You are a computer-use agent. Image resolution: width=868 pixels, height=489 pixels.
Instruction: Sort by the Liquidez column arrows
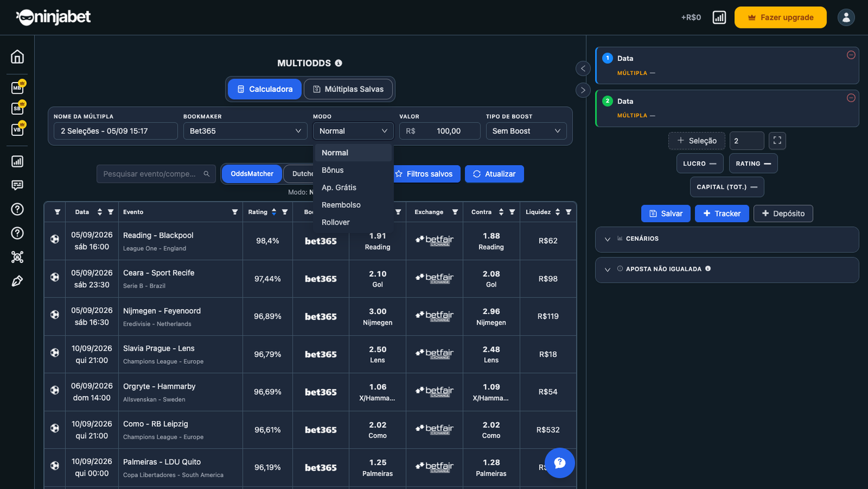pyautogui.click(x=557, y=212)
